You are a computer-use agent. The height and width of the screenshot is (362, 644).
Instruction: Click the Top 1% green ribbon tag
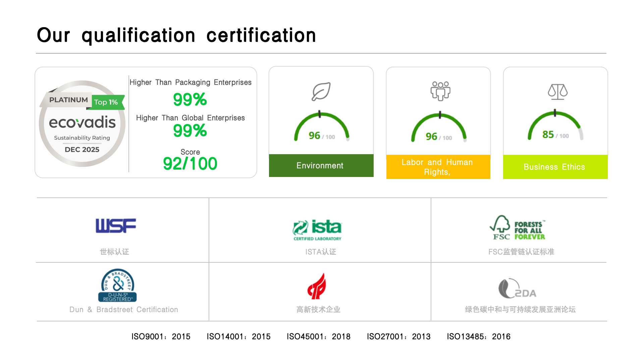click(106, 102)
